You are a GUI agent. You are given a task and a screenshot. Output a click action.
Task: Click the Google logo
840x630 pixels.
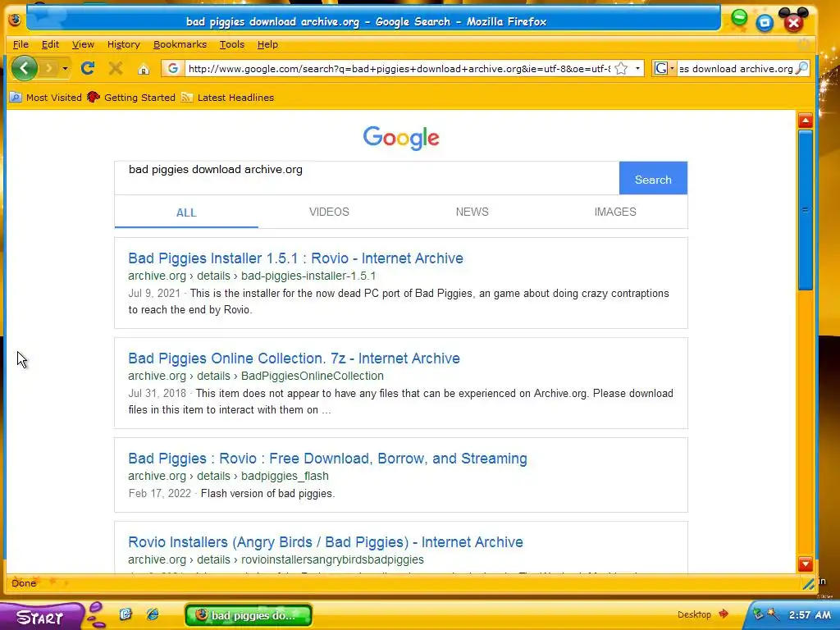click(x=401, y=138)
